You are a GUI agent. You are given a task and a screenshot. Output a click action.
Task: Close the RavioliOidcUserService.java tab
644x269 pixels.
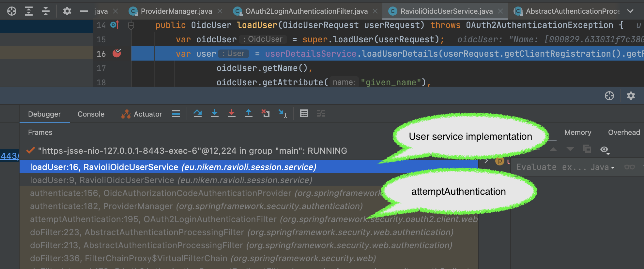[x=500, y=11]
